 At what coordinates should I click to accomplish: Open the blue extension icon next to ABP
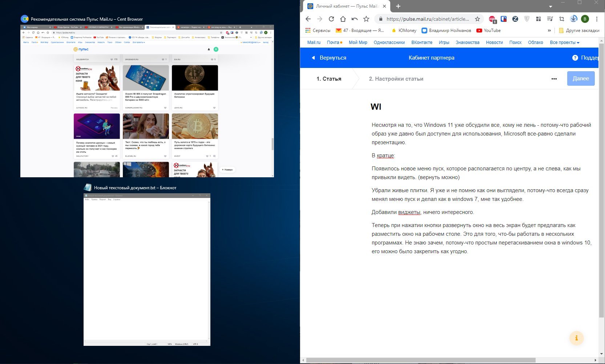click(x=504, y=19)
